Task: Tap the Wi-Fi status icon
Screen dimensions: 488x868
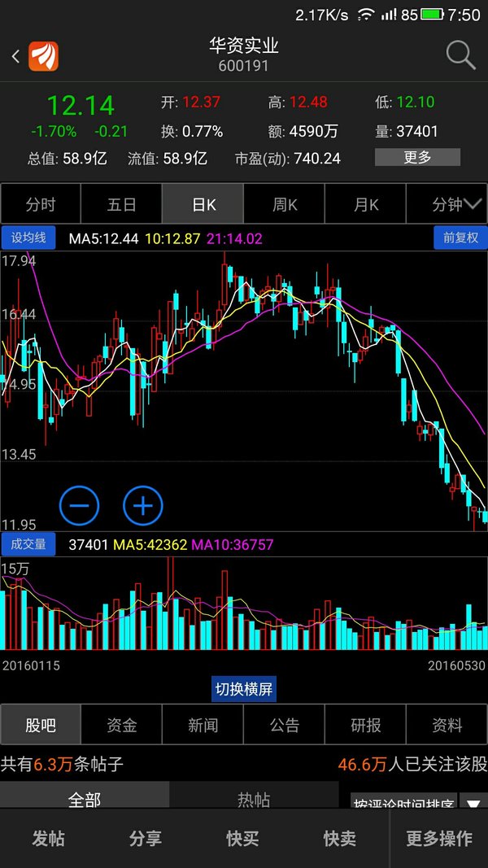Action: click(366, 15)
